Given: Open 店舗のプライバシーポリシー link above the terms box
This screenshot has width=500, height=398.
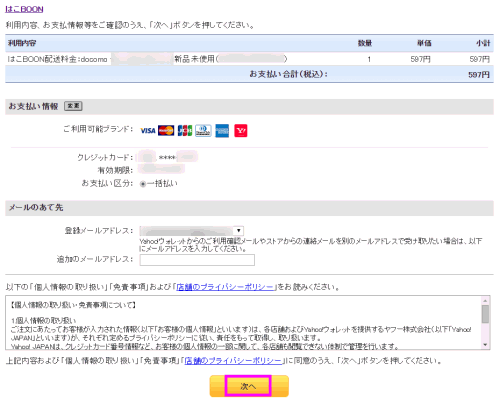Looking at the screenshot, I should [225, 287].
